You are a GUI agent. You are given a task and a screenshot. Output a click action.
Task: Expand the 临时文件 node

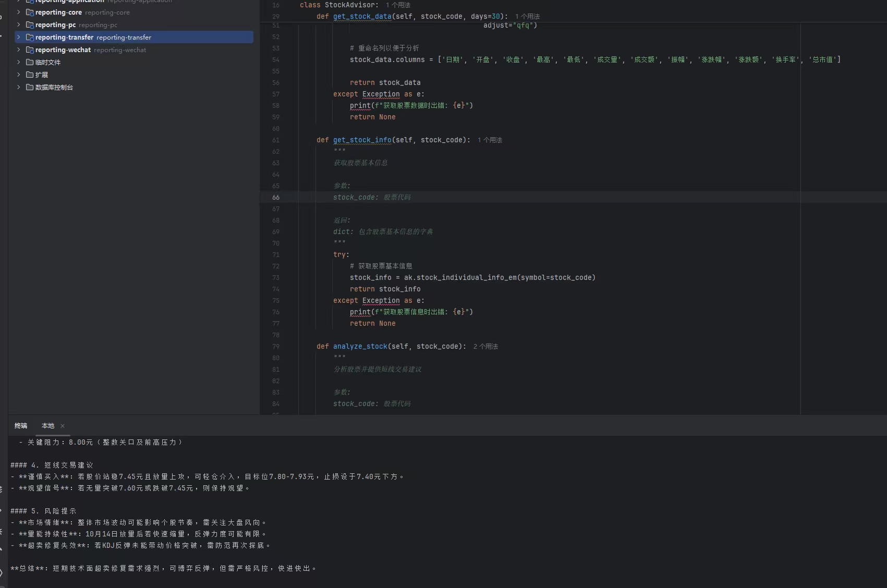coord(19,62)
